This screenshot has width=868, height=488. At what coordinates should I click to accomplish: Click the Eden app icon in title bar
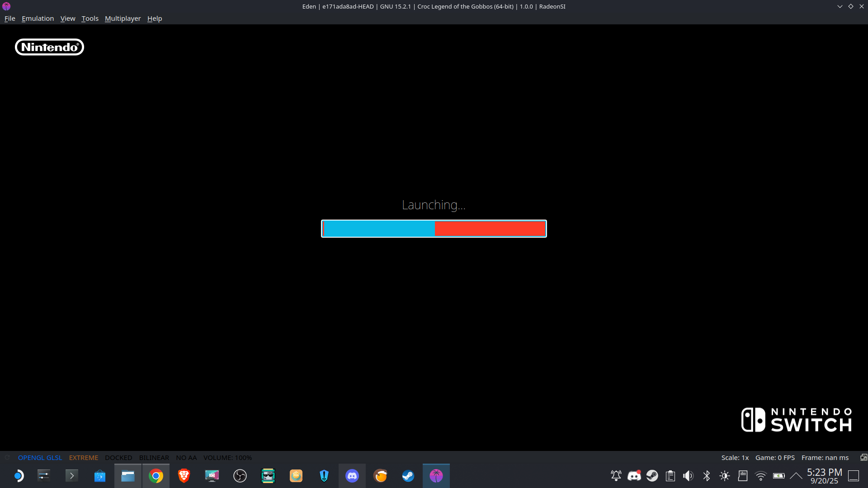(x=6, y=6)
